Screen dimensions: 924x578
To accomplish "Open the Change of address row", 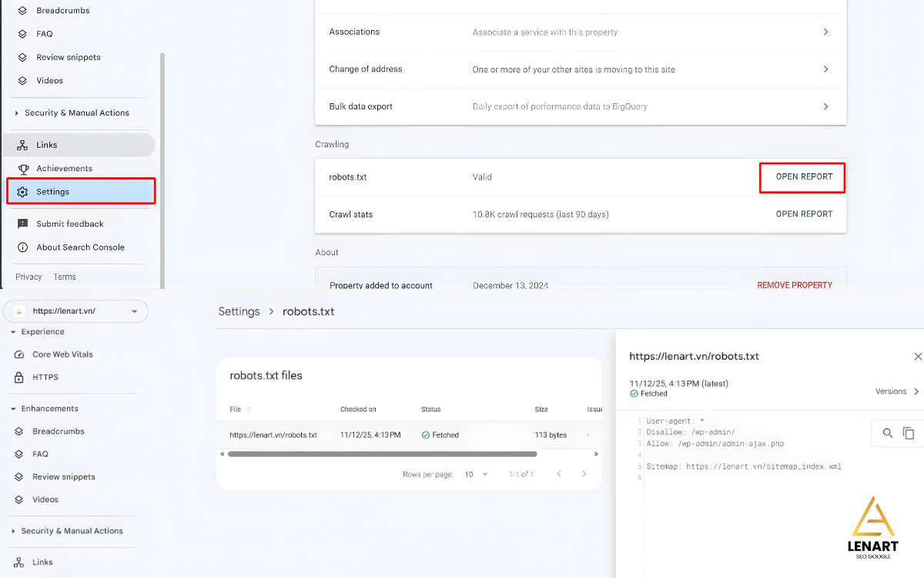I will pyautogui.click(x=580, y=69).
